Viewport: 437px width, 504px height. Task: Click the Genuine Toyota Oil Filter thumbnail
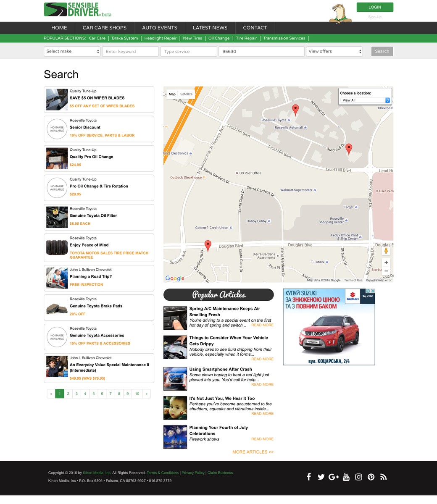[57, 217]
